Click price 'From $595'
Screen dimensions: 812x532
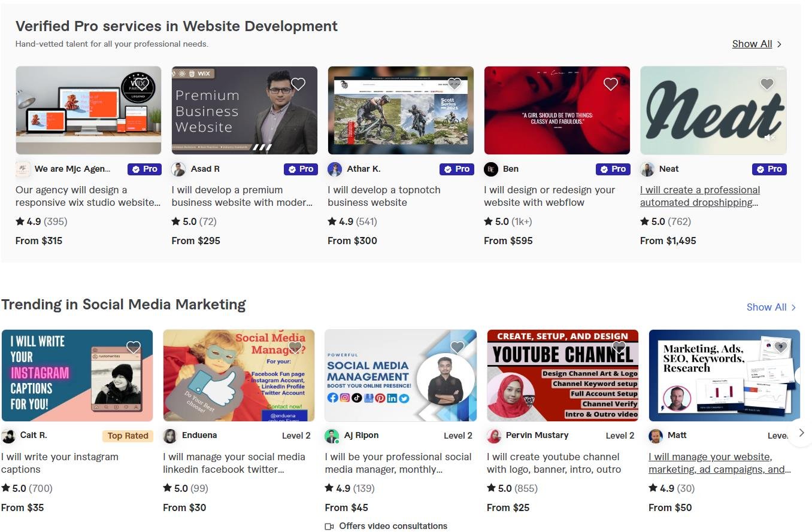[508, 241]
